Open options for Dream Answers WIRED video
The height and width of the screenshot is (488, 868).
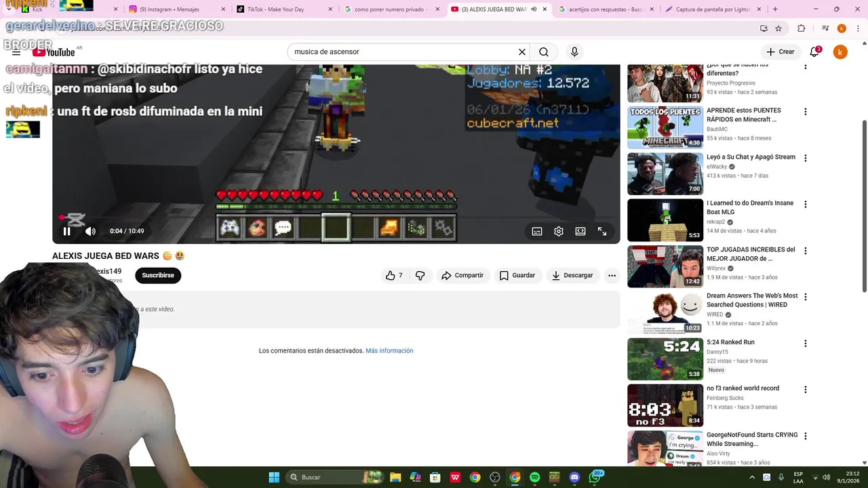[x=806, y=297]
